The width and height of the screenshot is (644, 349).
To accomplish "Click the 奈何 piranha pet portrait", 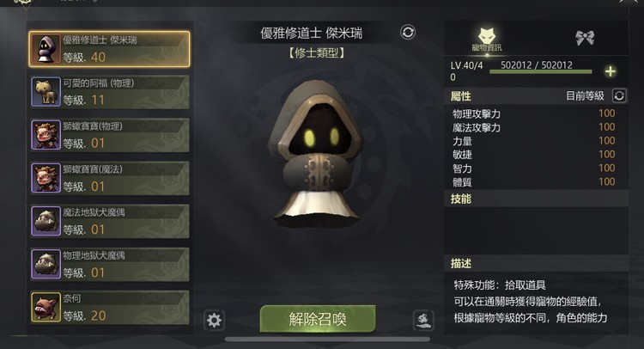I will pyautogui.click(x=46, y=308).
